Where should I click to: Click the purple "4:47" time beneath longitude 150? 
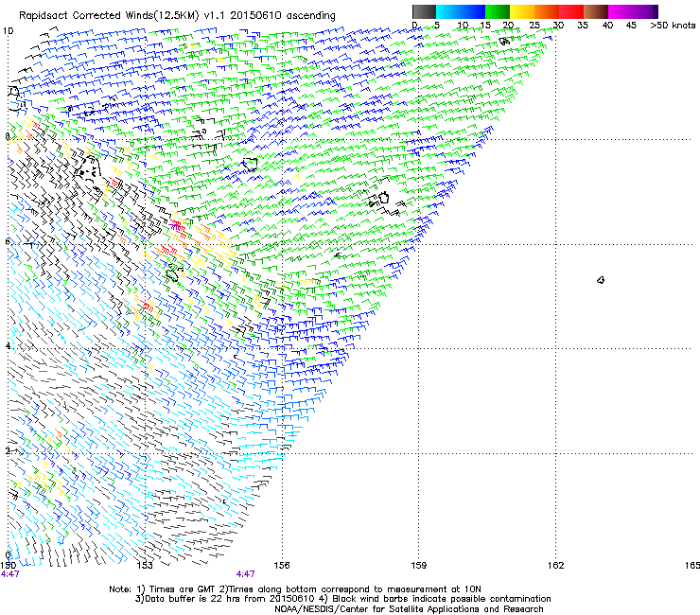(10, 574)
